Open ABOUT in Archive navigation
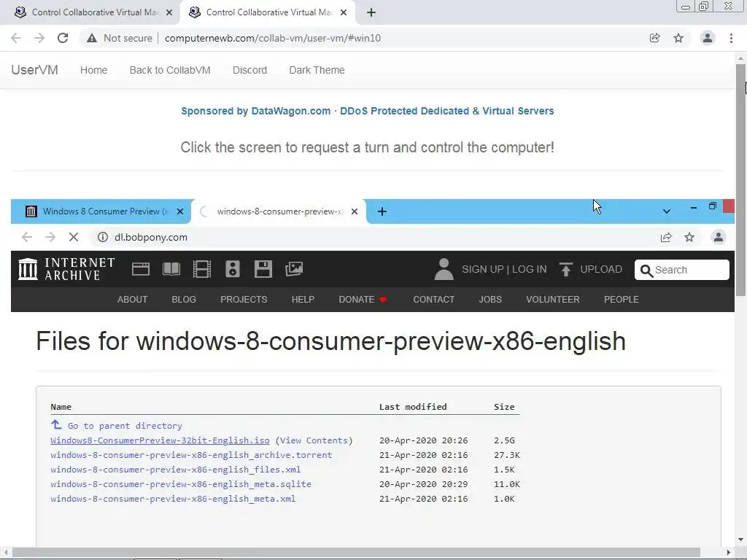This screenshot has width=747, height=560. pyautogui.click(x=133, y=300)
